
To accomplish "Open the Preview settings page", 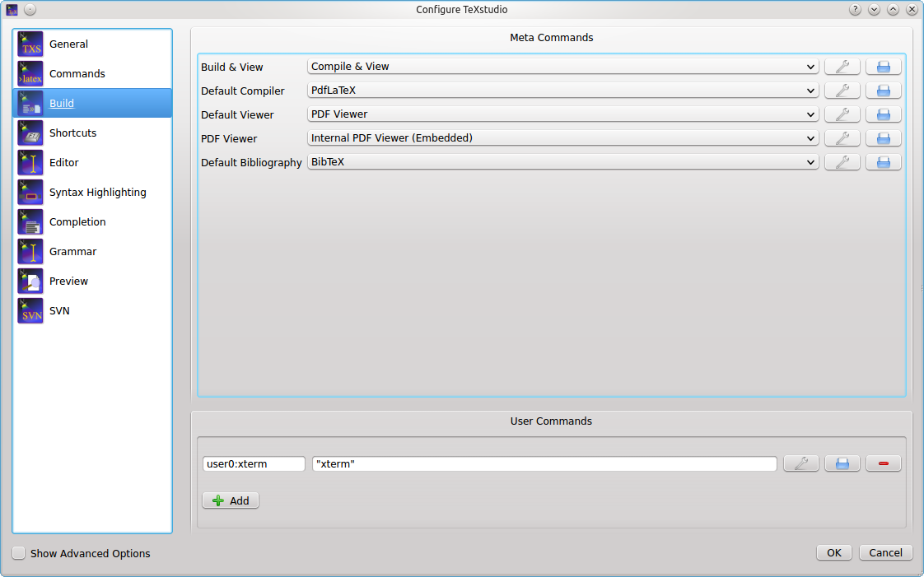I will tap(92, 281).
